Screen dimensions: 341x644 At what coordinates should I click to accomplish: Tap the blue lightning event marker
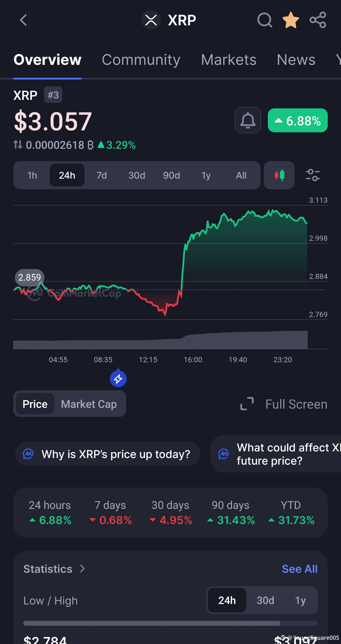pos(118,378)
